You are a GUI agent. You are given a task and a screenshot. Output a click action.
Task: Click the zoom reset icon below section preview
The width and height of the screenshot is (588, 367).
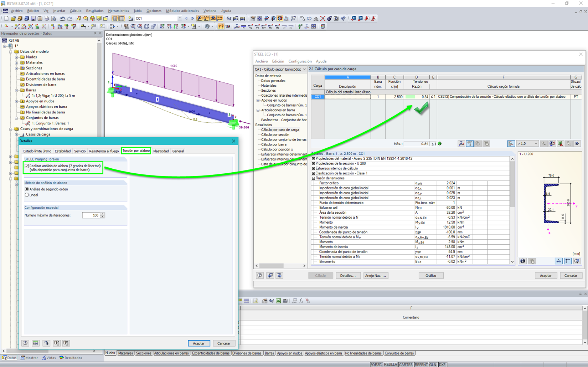click(x=577, y=261)
